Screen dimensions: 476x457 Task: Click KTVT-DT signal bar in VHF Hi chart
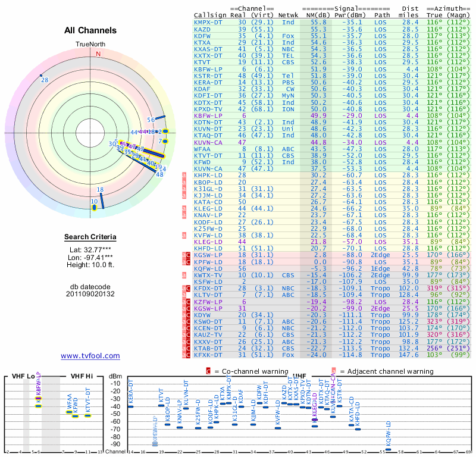[x=87, y=415]
